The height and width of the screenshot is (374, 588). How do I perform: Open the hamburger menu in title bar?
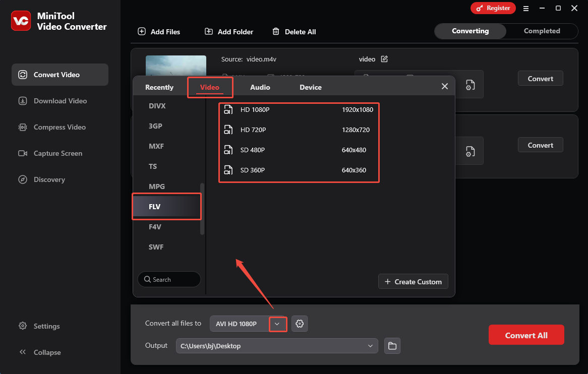click(526, 8)
